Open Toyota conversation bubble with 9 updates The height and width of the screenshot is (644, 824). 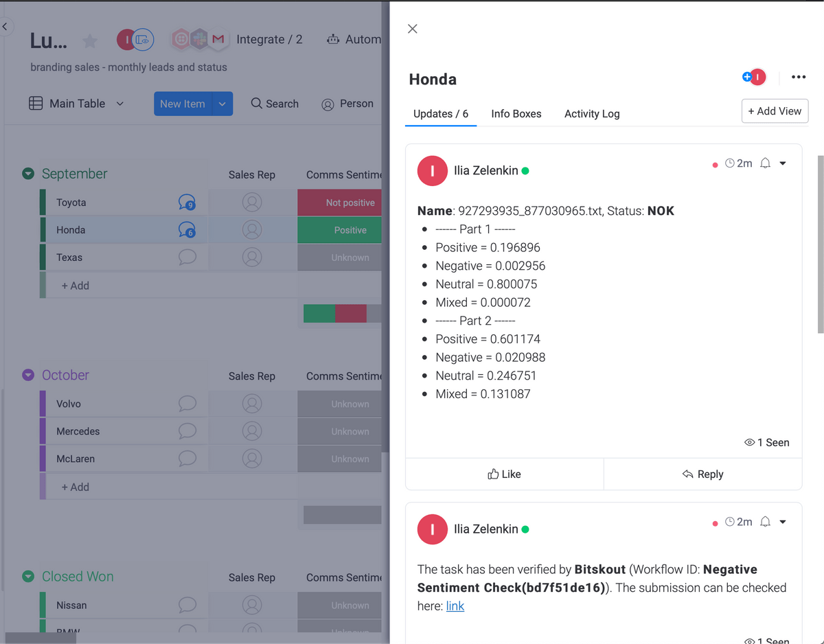point(187,202)
